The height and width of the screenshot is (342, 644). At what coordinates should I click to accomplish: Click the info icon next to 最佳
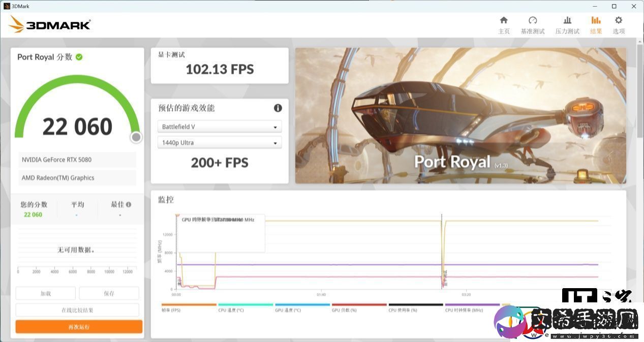[x=129, y=204]
